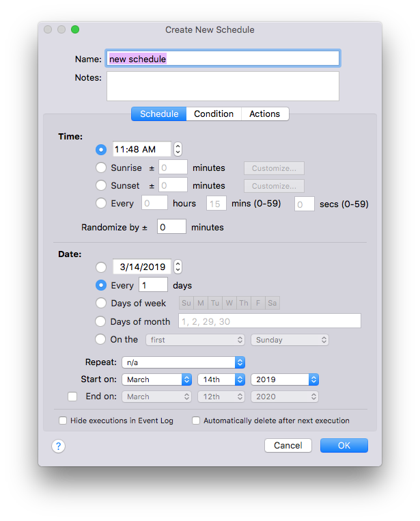Click the Sunset minutes offset field

pos(173,185)
